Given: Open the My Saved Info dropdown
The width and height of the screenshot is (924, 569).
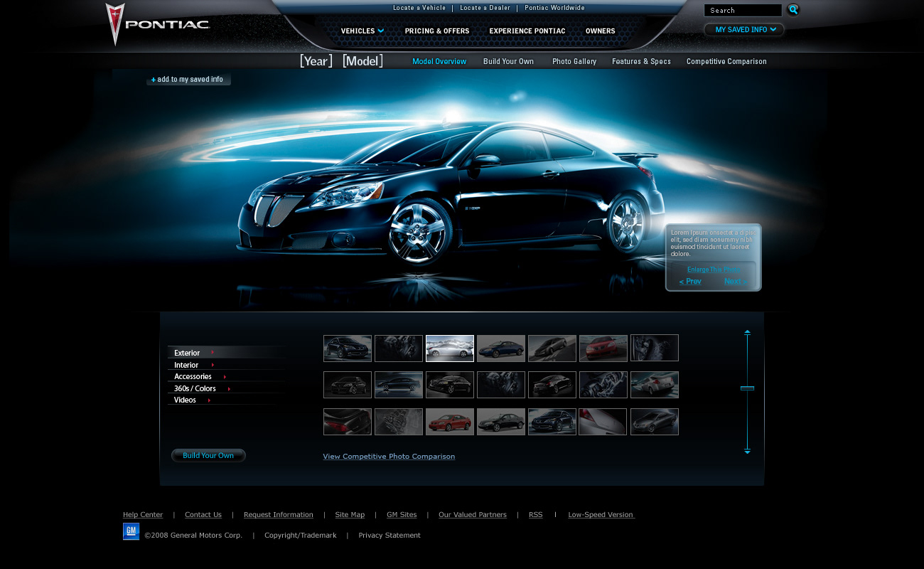Looking at the screenshot, I should [x=744, y=30].
